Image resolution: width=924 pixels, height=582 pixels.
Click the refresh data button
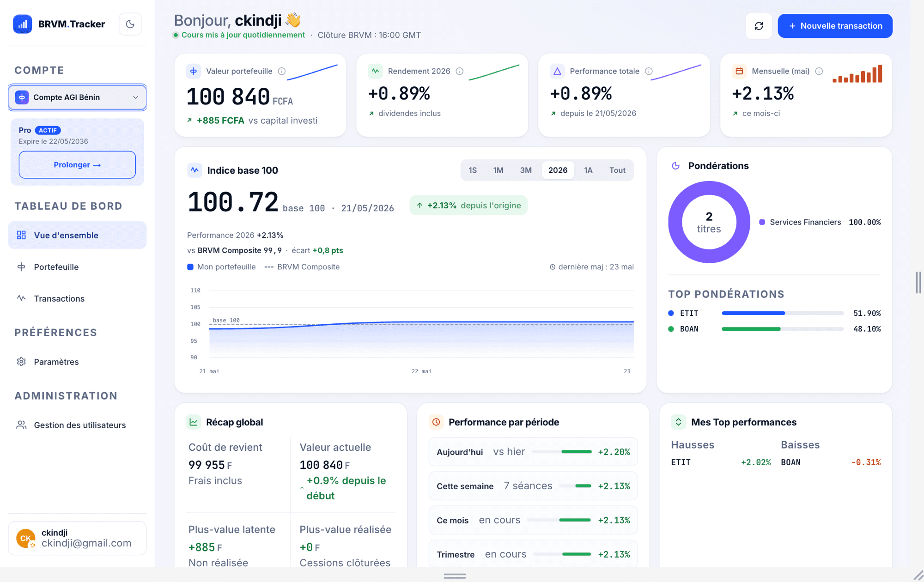click(759, 26)
